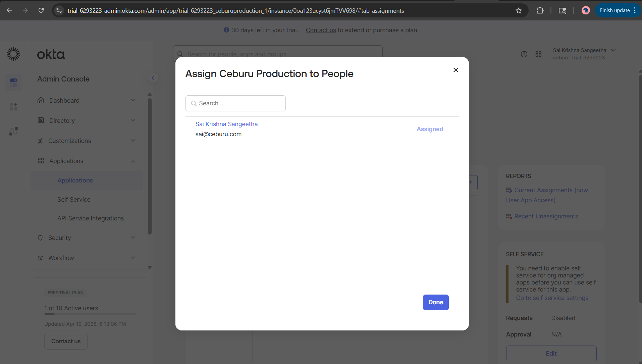This screenshot has height=364, width=642.
Task: Open the Directory menu label
Action: click(x=62, y=121)
